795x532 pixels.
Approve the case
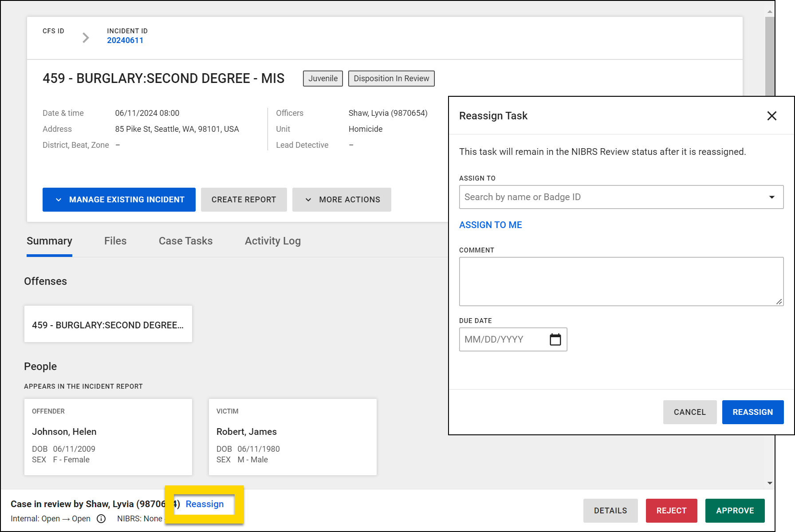735,511
